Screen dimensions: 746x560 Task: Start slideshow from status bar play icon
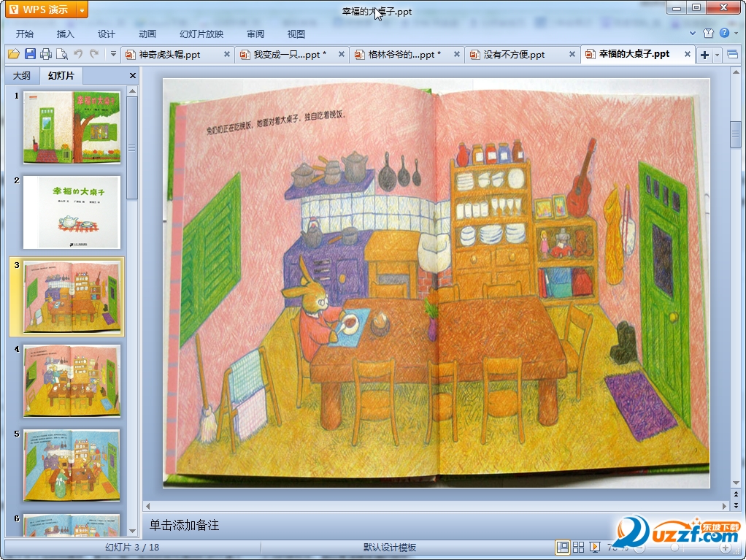(x=595, y=547)
